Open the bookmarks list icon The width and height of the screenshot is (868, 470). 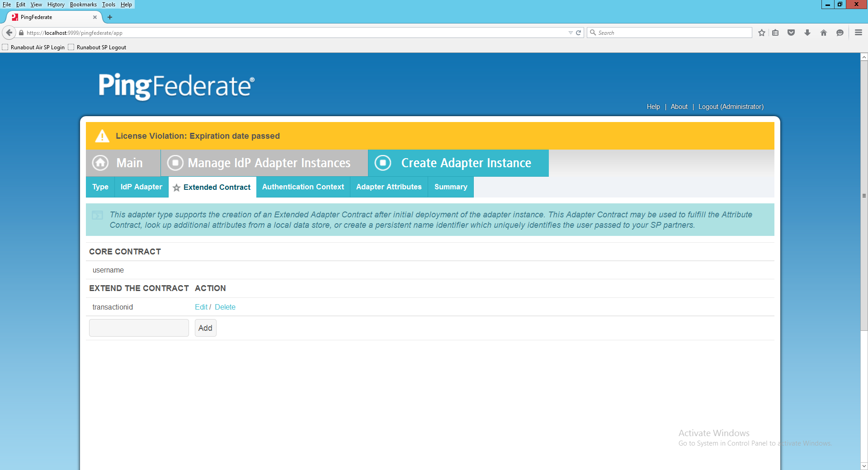775,33
